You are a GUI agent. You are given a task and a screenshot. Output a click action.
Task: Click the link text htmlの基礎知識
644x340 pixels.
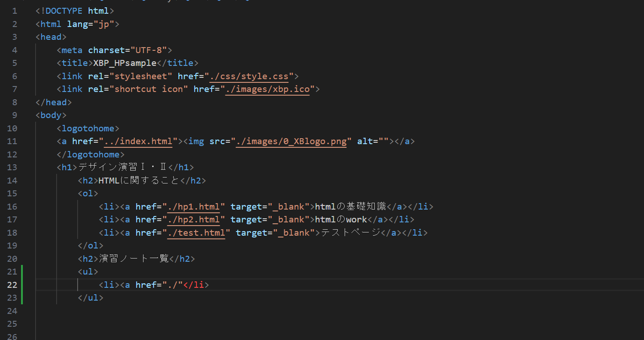[351, 206]
